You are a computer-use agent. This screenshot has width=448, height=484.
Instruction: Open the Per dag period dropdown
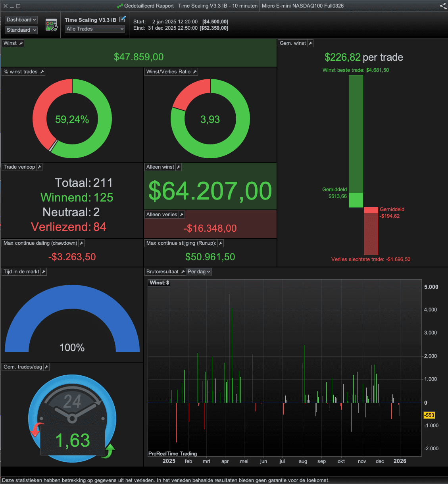click(x=199, y=272)
